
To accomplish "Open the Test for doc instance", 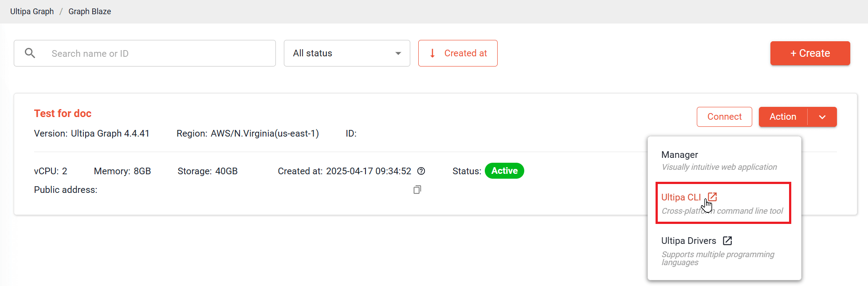I will coord(63,114).
